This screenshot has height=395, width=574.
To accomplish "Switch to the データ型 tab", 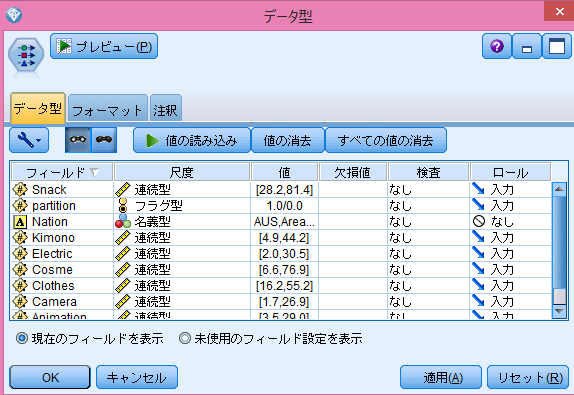I will [38, 108].
